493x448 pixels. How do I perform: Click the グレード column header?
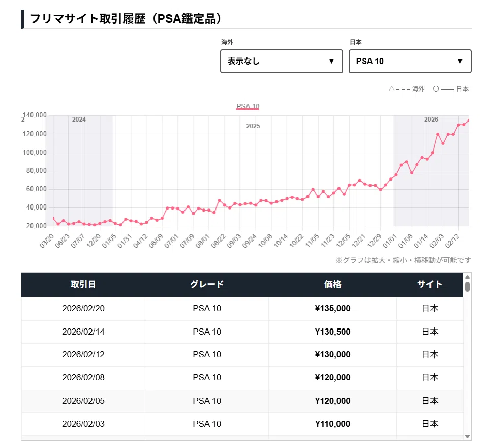pyautogui.click(x=207, y=284)
